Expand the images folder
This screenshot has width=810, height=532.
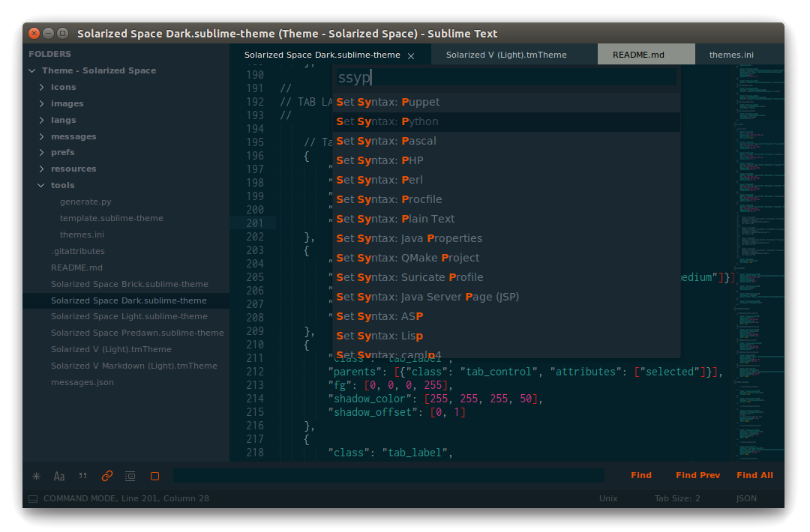tap(41, 103)
